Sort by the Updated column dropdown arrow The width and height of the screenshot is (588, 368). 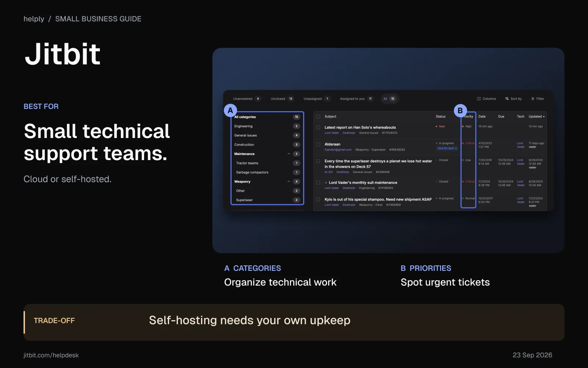pyautogui.click(x=544, y=117)
